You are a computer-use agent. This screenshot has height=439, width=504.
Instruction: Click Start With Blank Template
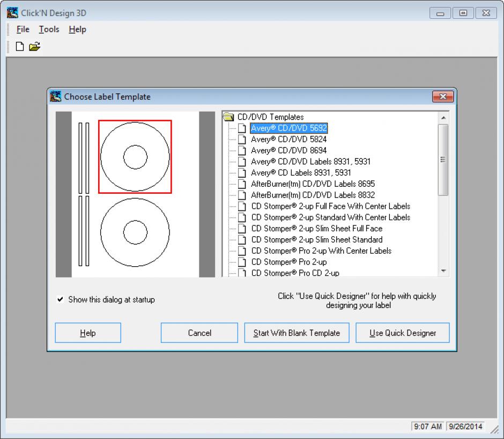297,333
